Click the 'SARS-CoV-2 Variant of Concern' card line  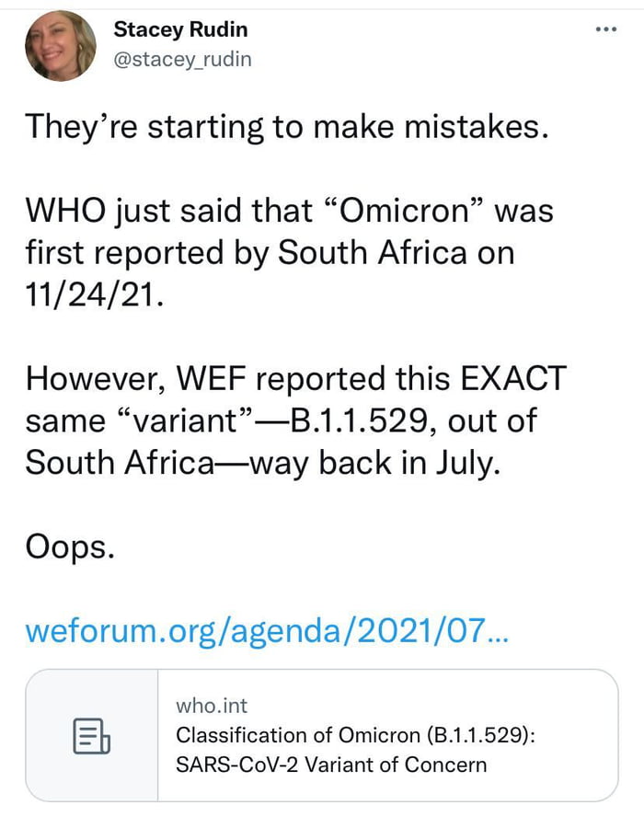click(330, 765)
